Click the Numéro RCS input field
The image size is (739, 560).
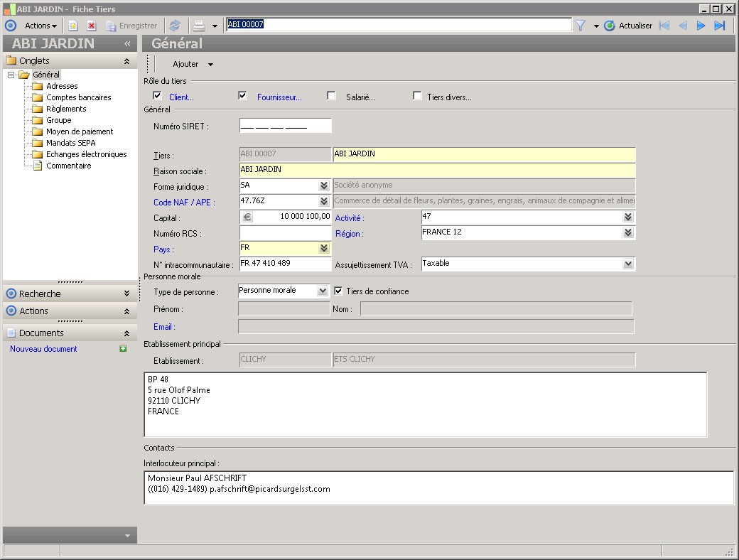(285, 233)
